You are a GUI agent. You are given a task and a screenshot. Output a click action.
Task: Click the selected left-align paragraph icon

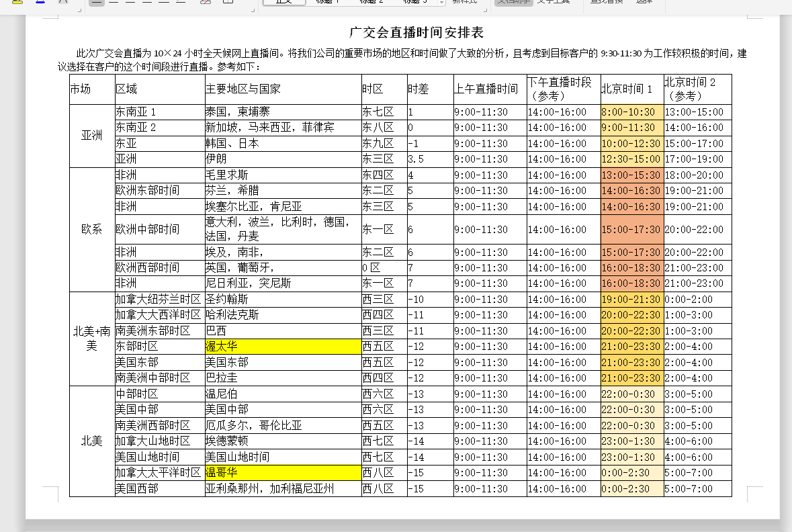tap(97, 2)
